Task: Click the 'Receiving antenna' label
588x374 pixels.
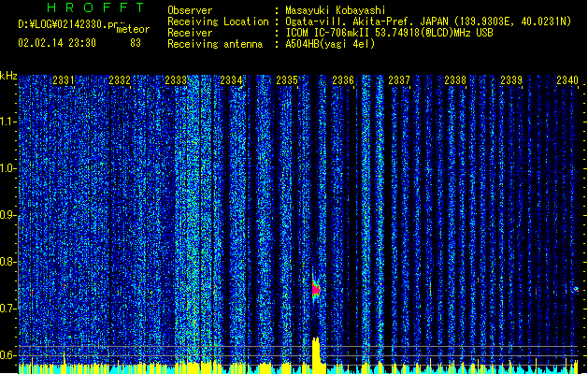Action: [215, 44]
